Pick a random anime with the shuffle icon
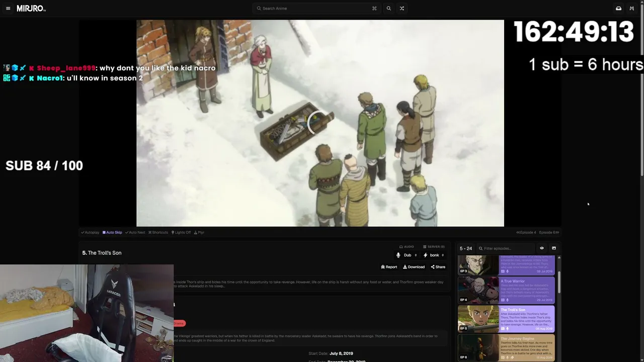Screen dimensions: 644x362 coord(401,9)
